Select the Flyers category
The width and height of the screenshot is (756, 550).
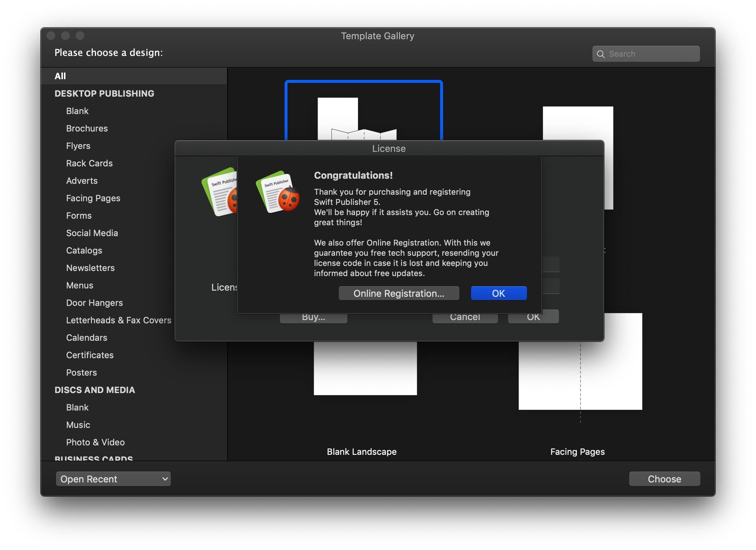pyautogui.click(x=78, y=146)
